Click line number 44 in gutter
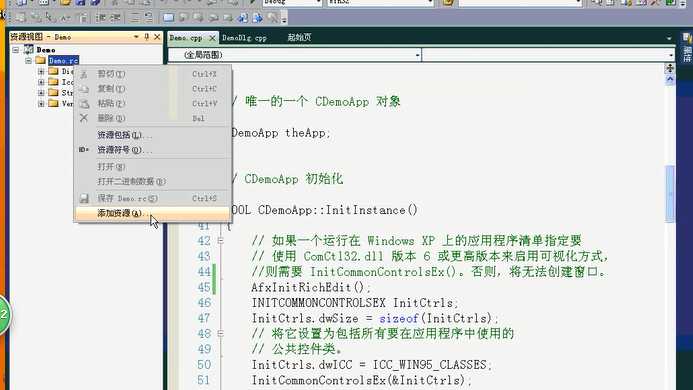The height and width of the screenshot is (390, 693). coord(204,271)
